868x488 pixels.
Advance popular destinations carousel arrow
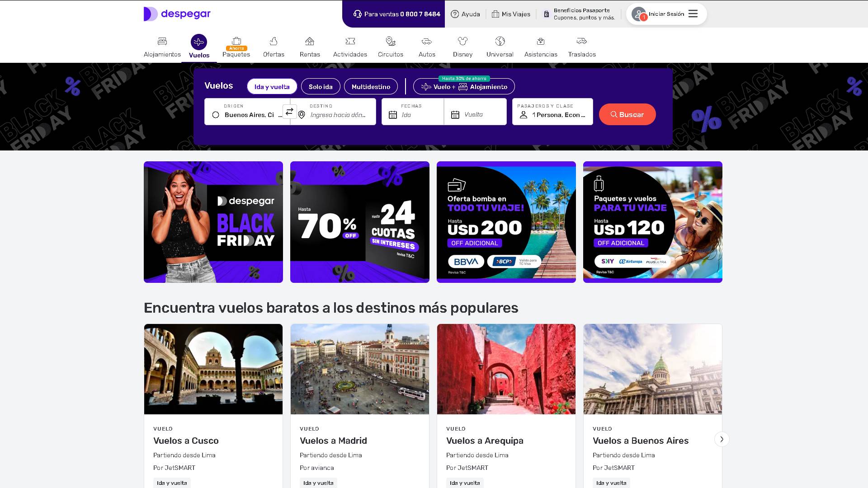(x=722, y=439)
